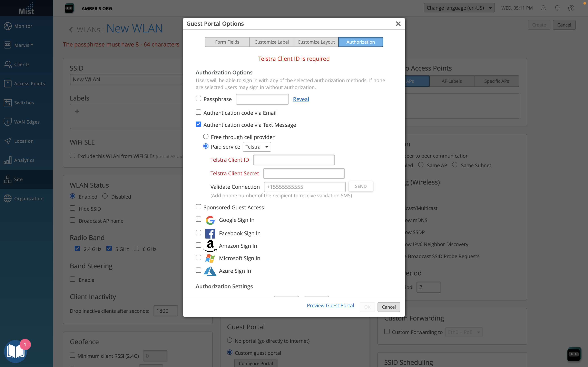Click the Telstra Client ID field
The image size is (588, 367).
tap(294, 160)
